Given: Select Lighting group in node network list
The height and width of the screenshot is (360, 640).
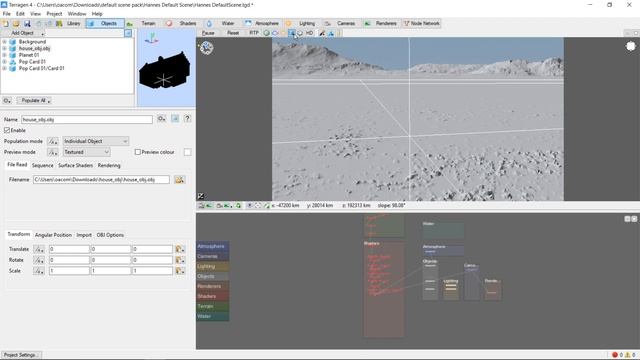Looking at the screenshot, I should pos(213,267).
